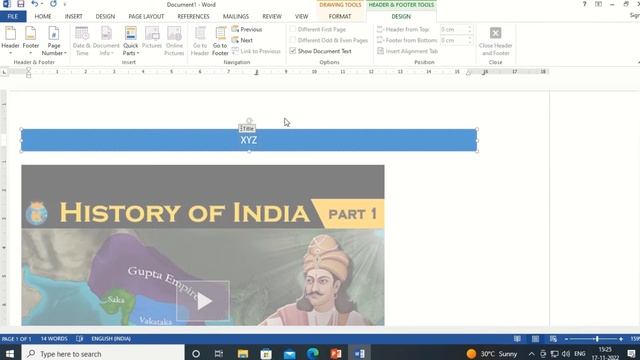Open PowerPoint from taskbar
The height and width of the screenshot is (360, 640).
click(x=336, y=353)
